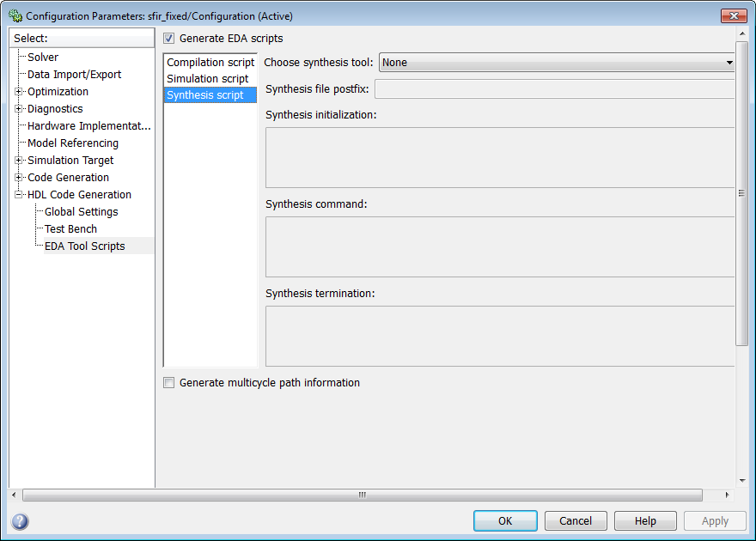This screenshot has width=756, height=541.
Task: Select Model Referencing in tree
Action: 73,143
